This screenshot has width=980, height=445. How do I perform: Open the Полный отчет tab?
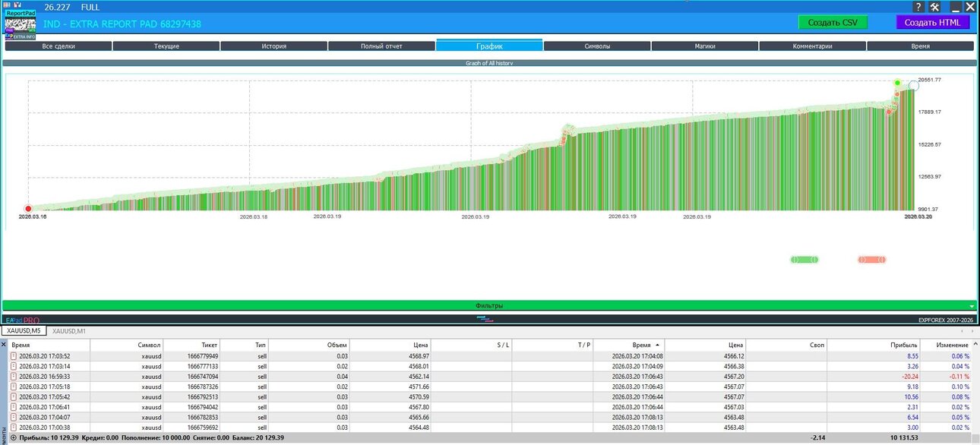(x=381, y=46)
